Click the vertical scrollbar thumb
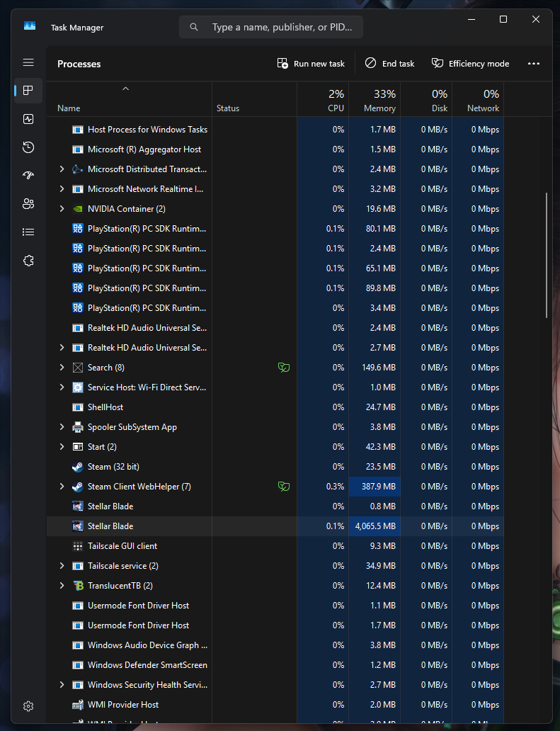Viewport: 560px width, 731px height. (547, 256)
